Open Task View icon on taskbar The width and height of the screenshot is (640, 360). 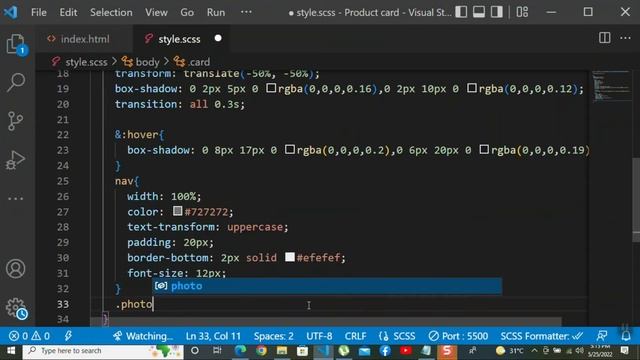coord(217,351)
